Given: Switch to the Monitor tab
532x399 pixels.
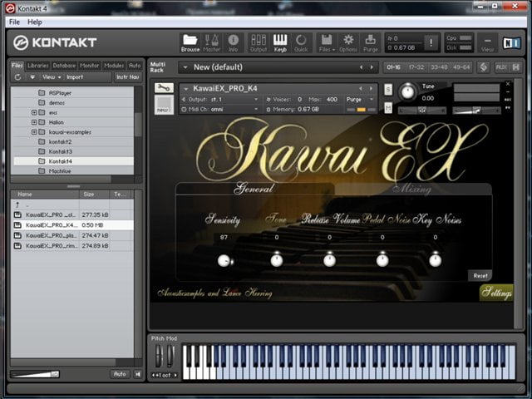Looking at the screenshot, I should tap(90, 66).
